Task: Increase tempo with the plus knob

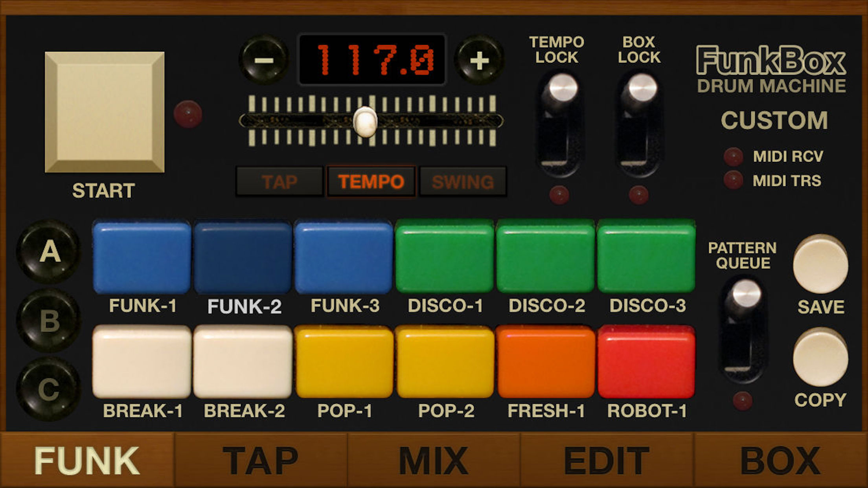Action: [479, 60]
